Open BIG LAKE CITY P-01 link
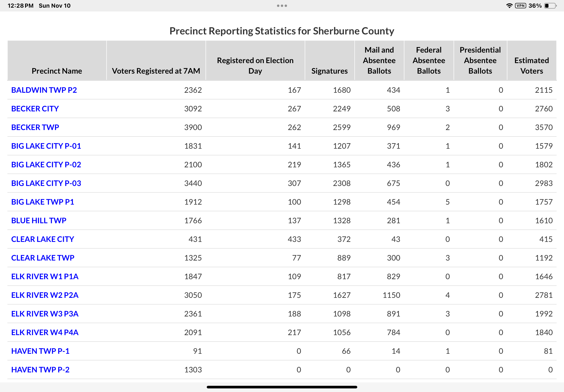The image size is (564, 392). tap(46, 146)
